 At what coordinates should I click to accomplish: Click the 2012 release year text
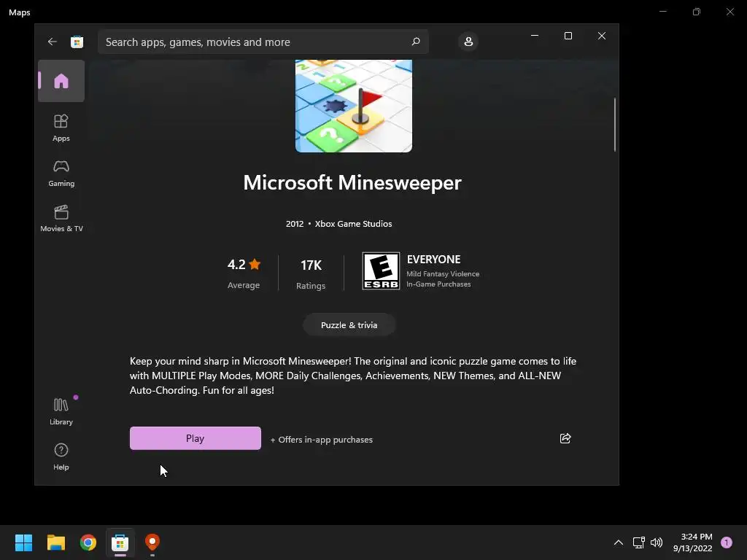[x=295, y=224]
